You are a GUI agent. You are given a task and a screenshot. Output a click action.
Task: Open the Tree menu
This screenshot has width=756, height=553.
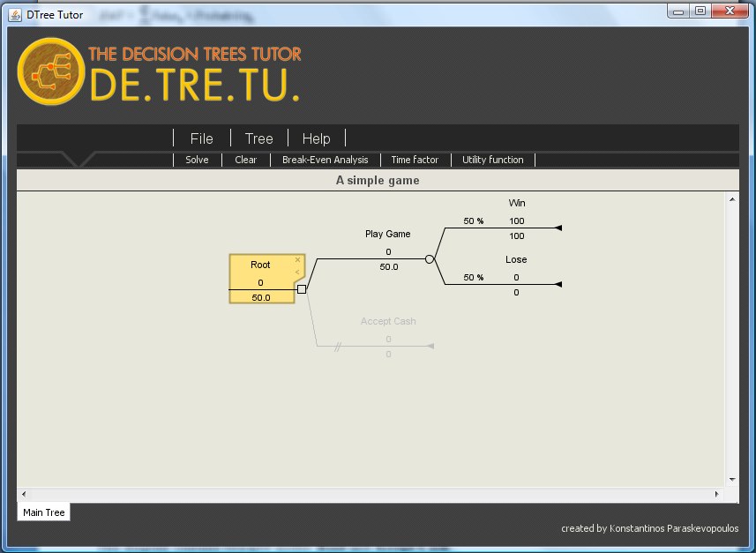point(259,138)
